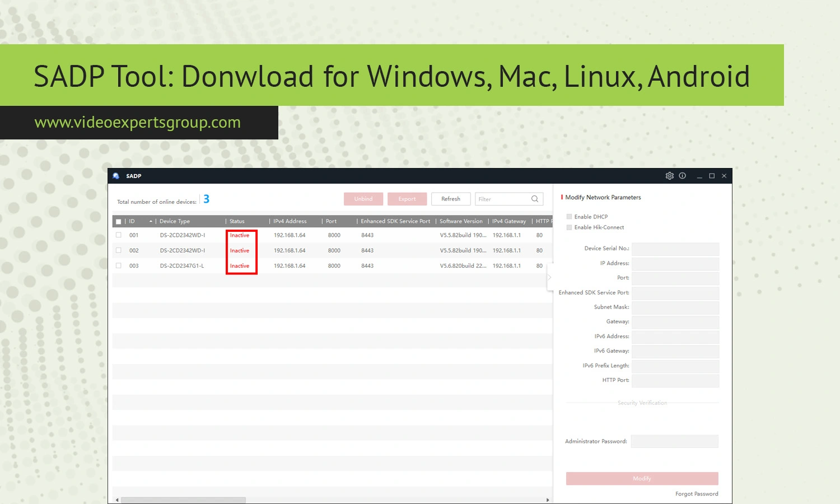This screenshot has height=504, width=840.
Task: Click the Port input field
Action: 675,278
